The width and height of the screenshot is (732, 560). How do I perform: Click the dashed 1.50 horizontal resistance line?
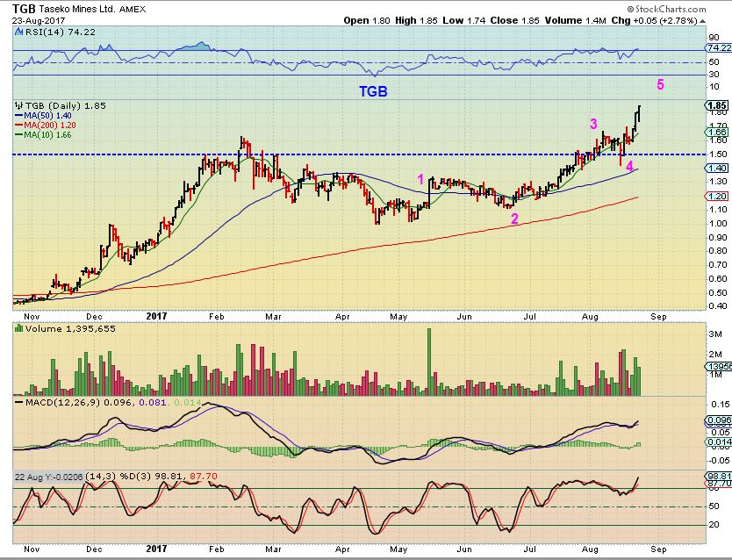coord(358,154)
